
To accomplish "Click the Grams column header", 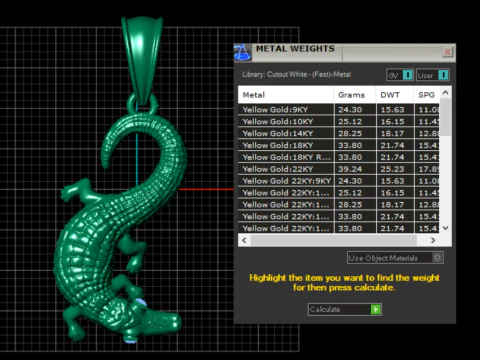I will pyautogui.click(x=355, y=95).
